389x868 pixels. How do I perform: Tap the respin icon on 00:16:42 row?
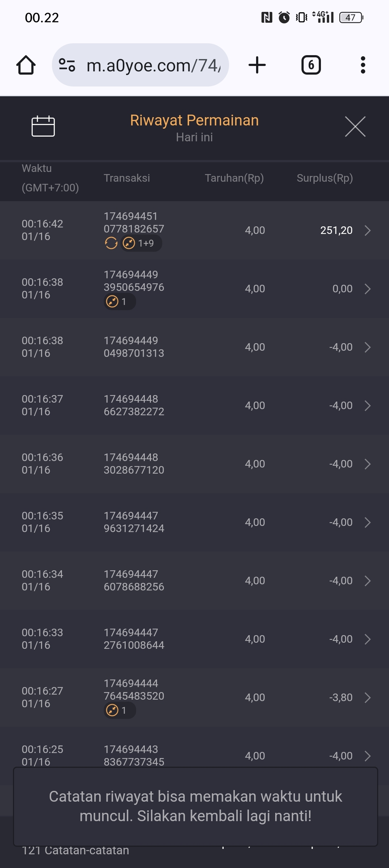(x=111, y=243)
